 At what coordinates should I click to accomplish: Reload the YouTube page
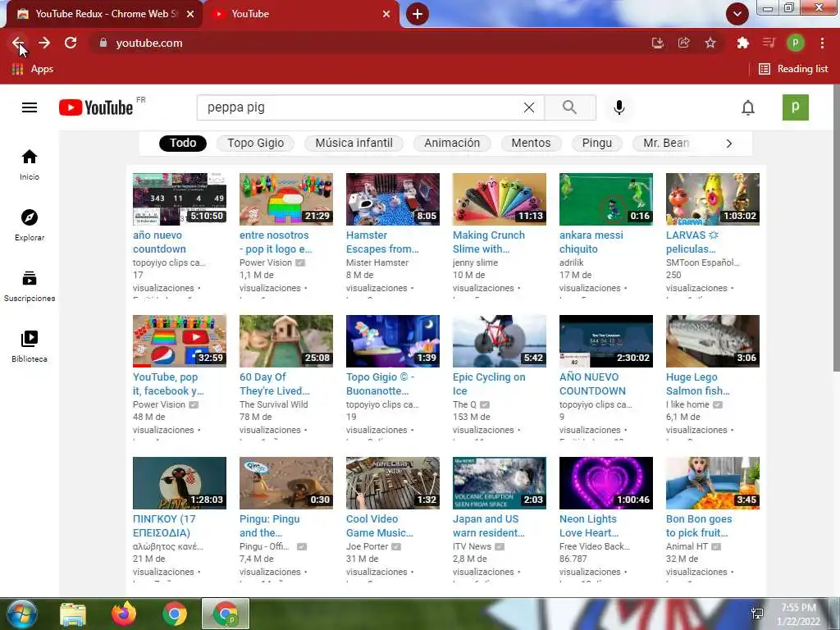pos(71,43)
